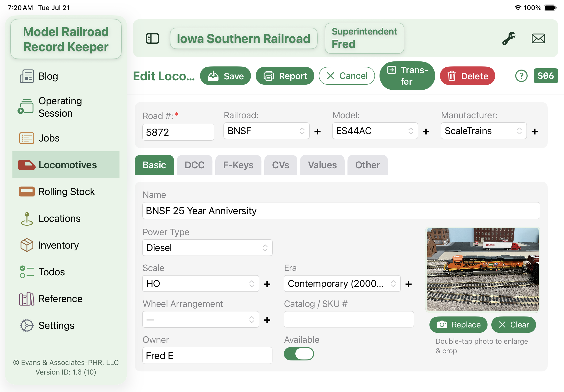This screenshot has height=392, width=564.
Task: Cancel editing the locomotive
Action: click(x=347, y=76)
